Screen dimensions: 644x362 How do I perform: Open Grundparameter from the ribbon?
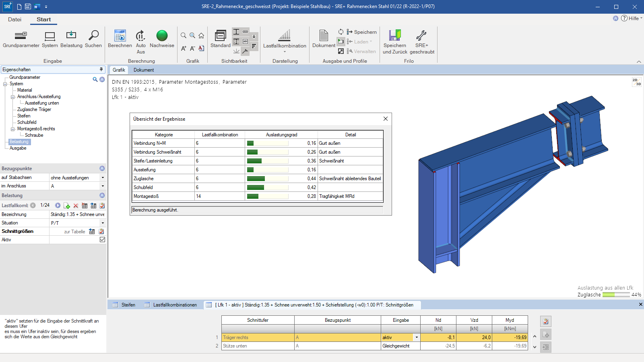21,39
